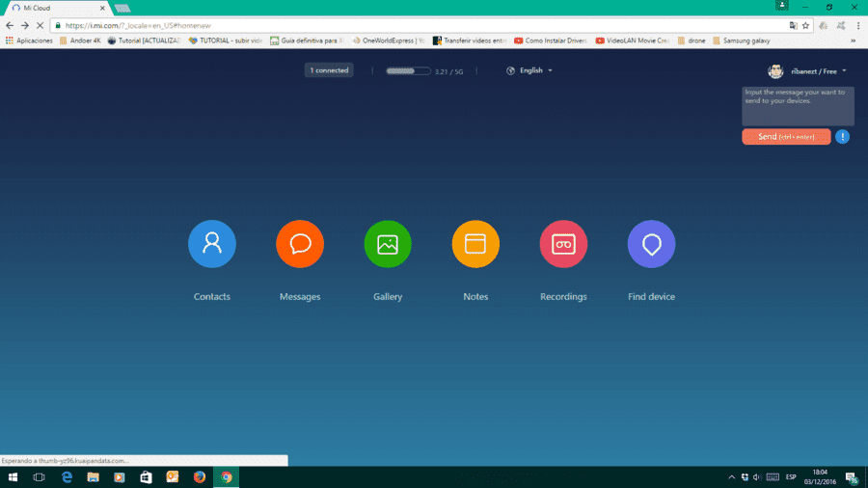Launch Firefox from the taskbar
This screenshot has height=488, width=868.
pyautogui.click(x=200, y=477)
